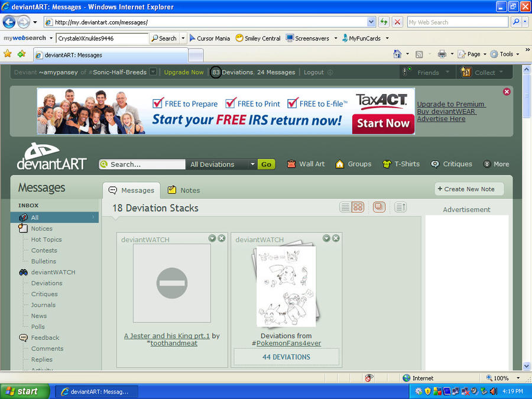Open options arrow on Jester and King stack

pos(212,238)
